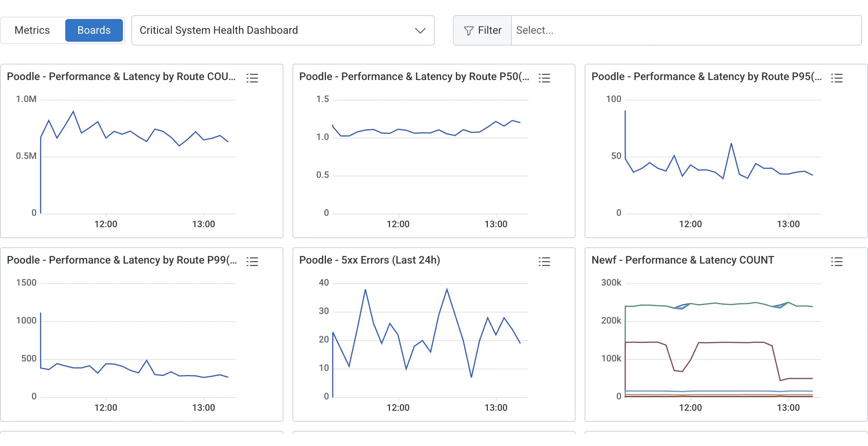This screenshot has height=446, width=868.
Task: Click the Filter button
Action: tap(482, 30)
